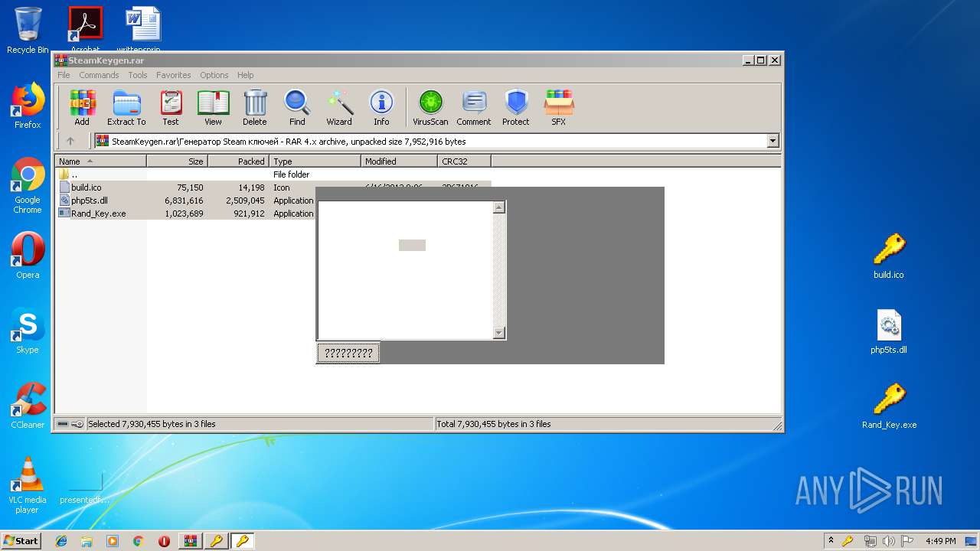The image size is (980, 551).
Task: Click the drive-and-key icon in WinRAR status bar
Action: click(x=70, y=424)
